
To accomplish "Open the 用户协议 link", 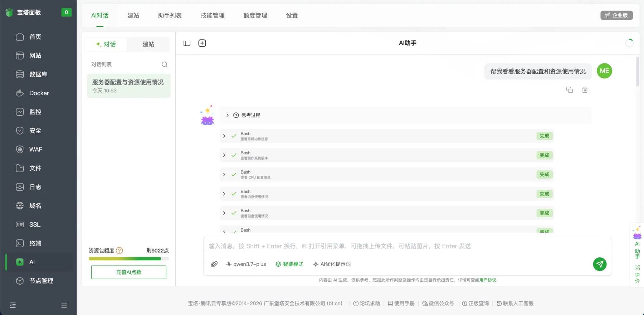I will [x=488, y=280].
